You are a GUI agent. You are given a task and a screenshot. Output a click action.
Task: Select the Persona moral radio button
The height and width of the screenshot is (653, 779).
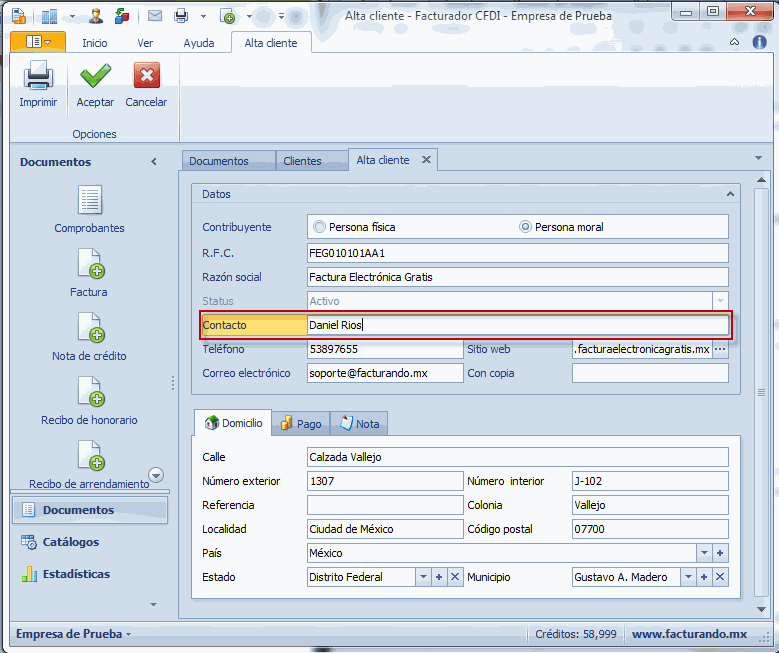point(525,227)
